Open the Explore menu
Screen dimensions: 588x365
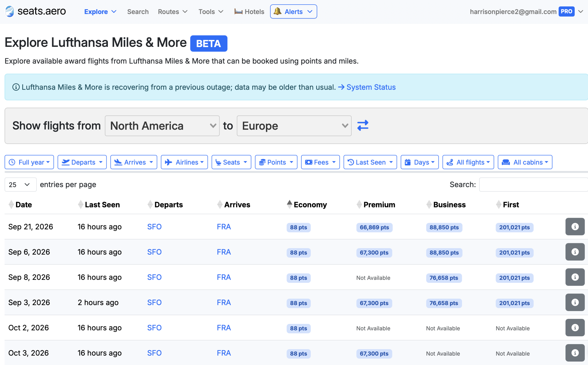(x=100, y=11)
